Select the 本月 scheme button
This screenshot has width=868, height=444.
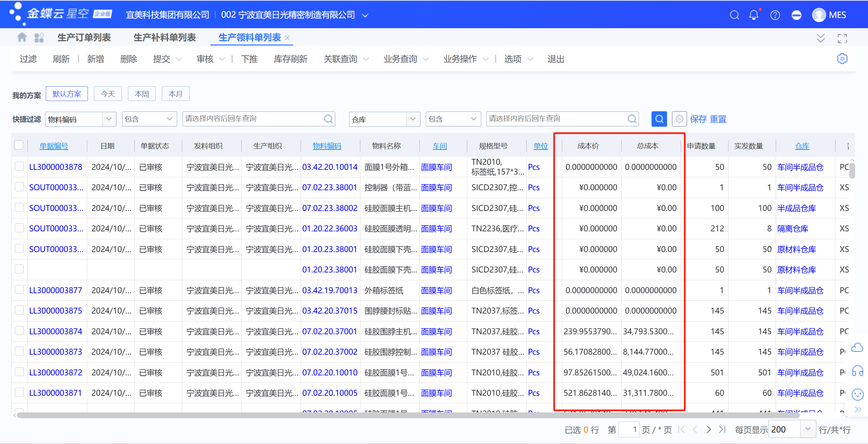(175, 94)
